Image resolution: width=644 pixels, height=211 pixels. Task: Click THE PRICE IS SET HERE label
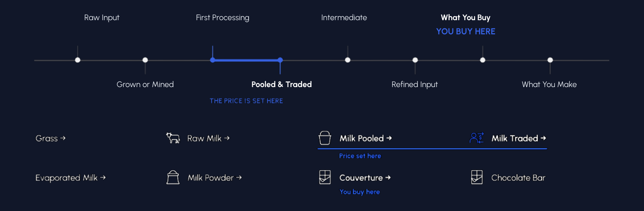(x=246, y=101)
